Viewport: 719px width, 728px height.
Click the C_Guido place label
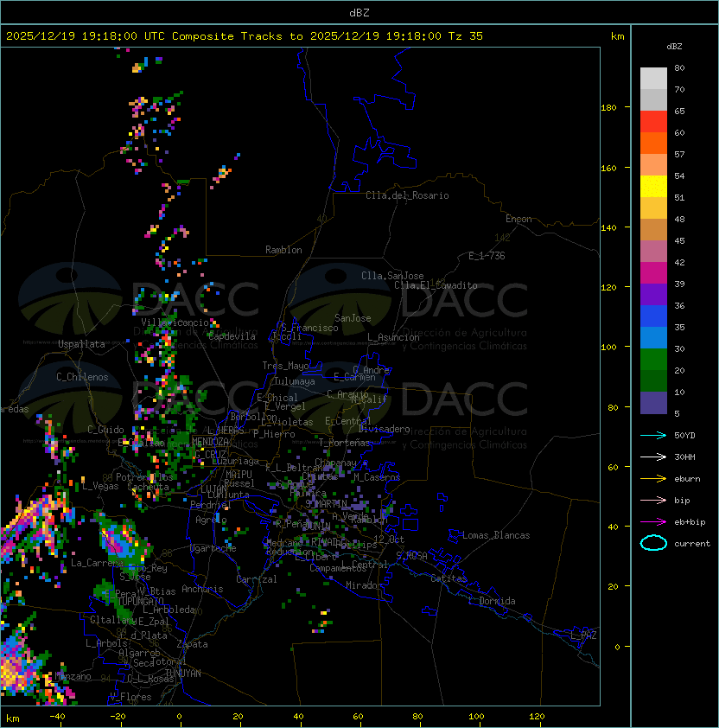[x=105, y=430]
